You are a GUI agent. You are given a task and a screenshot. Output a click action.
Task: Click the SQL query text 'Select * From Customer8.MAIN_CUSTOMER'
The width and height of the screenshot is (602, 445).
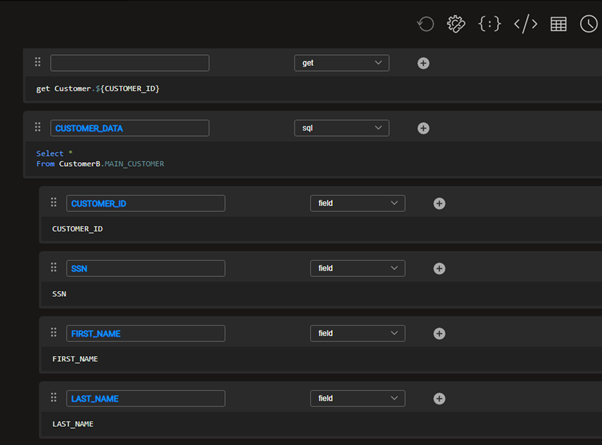point(100,159)
